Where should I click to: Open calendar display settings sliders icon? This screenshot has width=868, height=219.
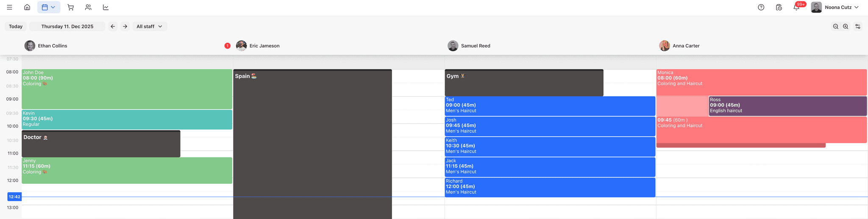click(858, 26)
